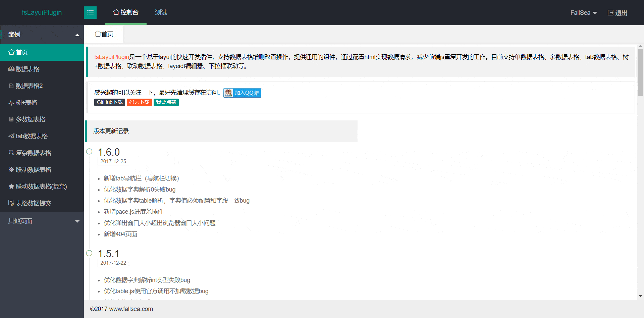Click the fsLayuiPlugin logo text

click(42, 12)
